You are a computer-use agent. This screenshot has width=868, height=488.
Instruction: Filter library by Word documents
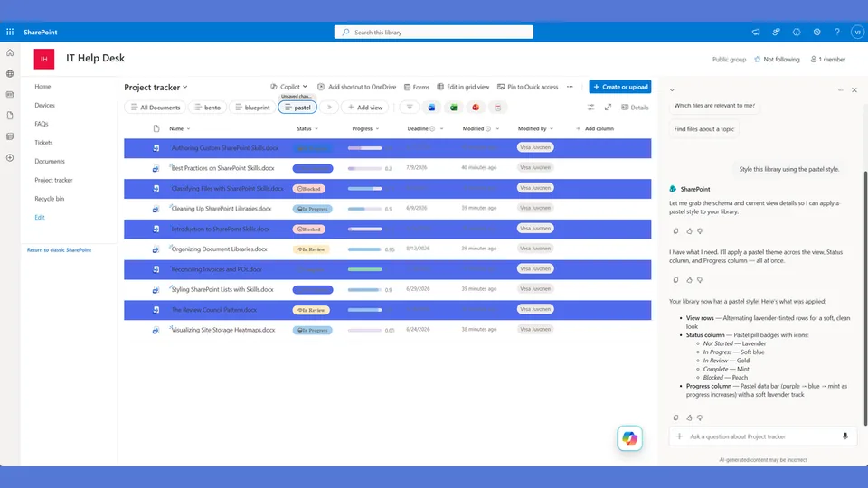(431, 108)
